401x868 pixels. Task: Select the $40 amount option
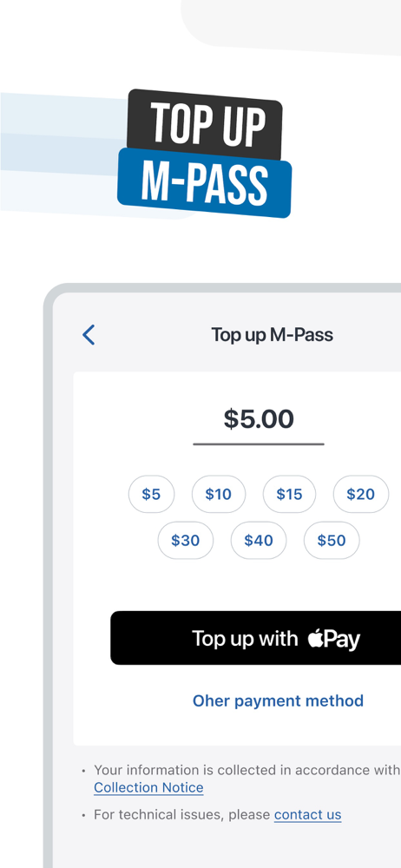click(259, 540)
